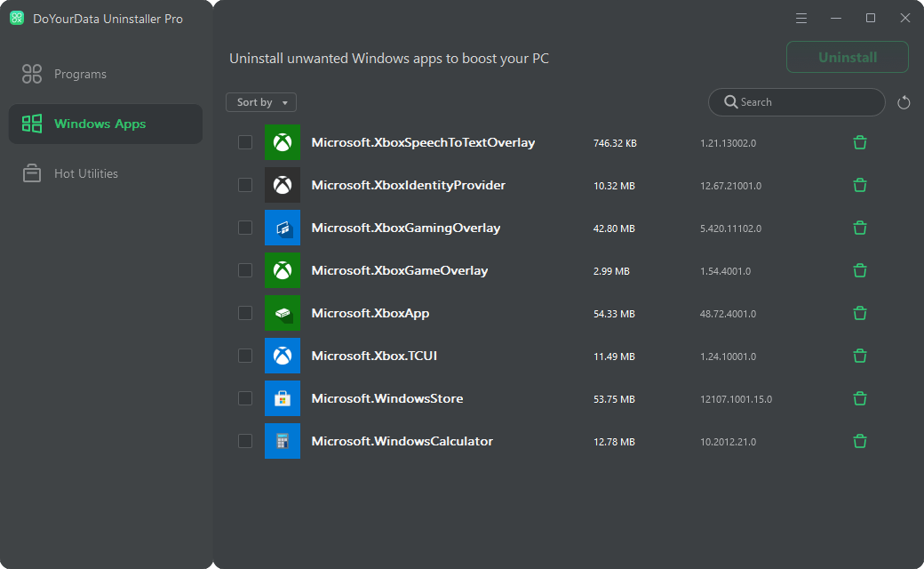This screenshot has height=569, width=924.
Task: Click trash icon for Microsoft.XboxIdentityProvider
Action: pyautogui.click(x=860, y=185)
